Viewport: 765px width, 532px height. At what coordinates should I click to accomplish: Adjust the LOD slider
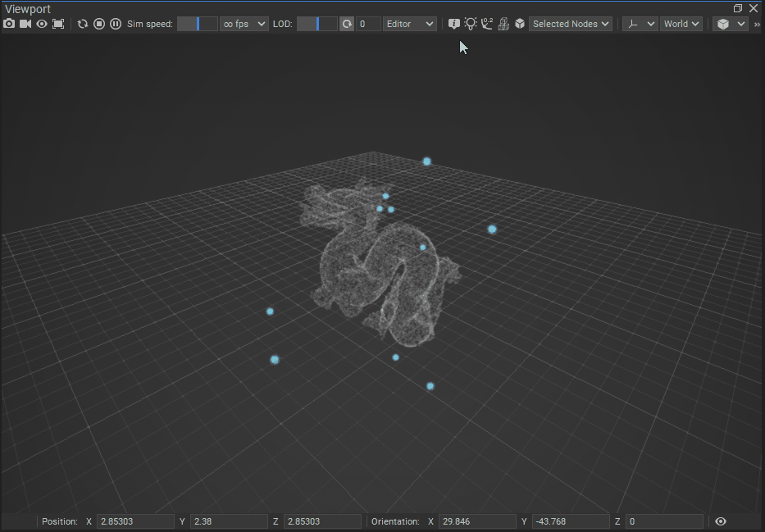317,24
